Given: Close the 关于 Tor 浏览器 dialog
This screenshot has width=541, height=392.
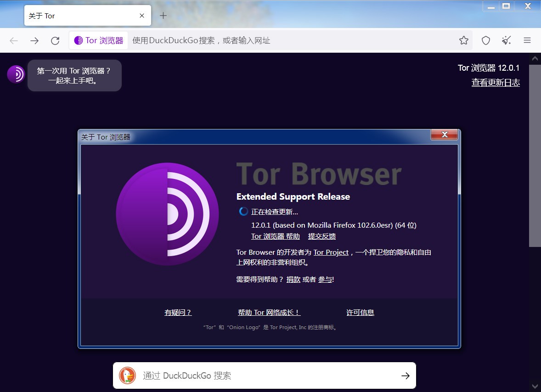Looking at the screenshot, I should [x=445, y=134].
